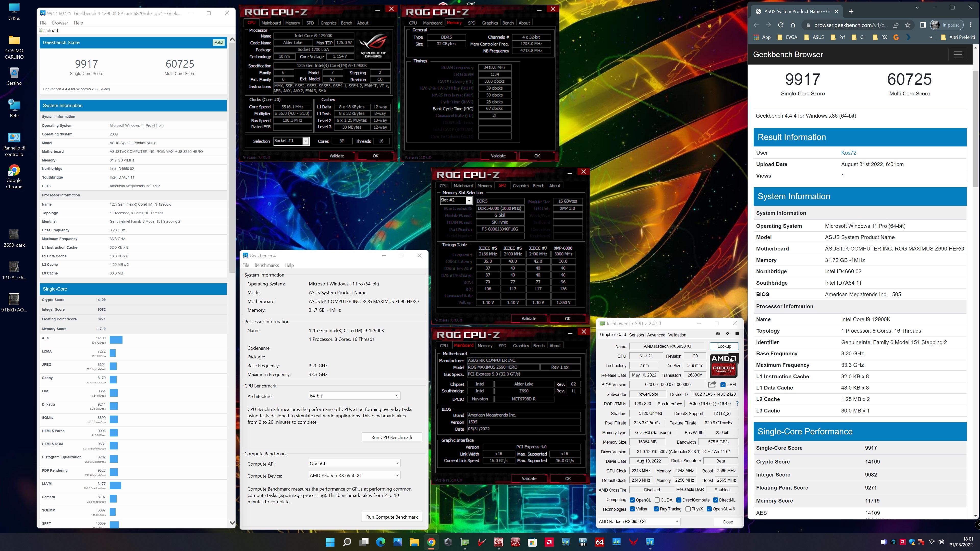The image size is (980, 551).
Task: Open File Explorer from taskbar
Action: tap(414, 542)
